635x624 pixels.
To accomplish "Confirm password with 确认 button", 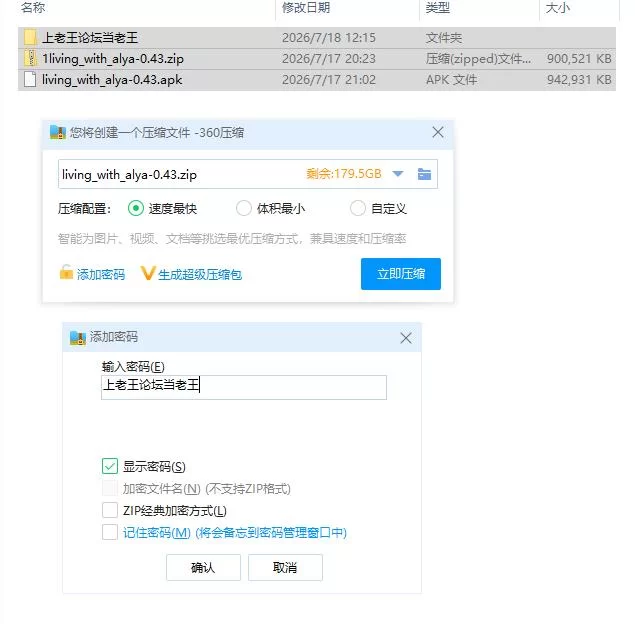I will (203, 567).
